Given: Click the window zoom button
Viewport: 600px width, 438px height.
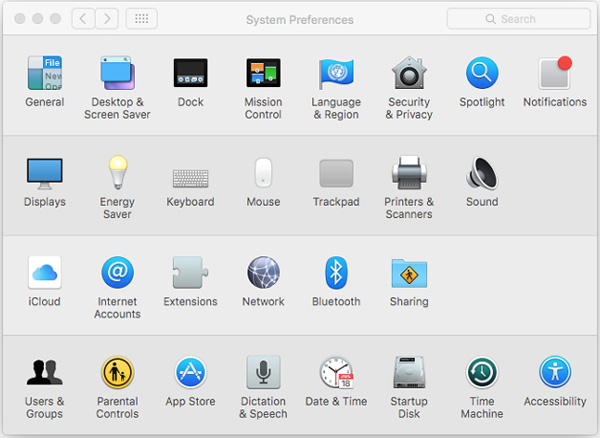Looking at the screenshot, I should coord(55,18).
